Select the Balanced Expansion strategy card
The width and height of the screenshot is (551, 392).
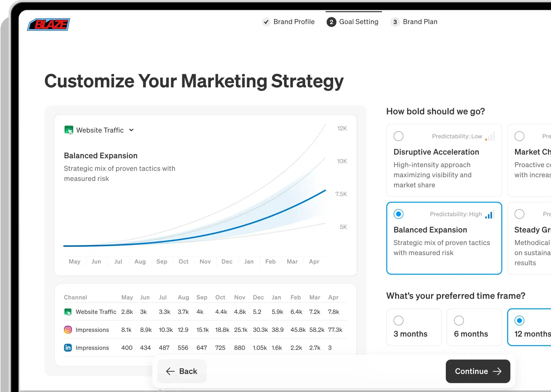(x=444, y=238)
